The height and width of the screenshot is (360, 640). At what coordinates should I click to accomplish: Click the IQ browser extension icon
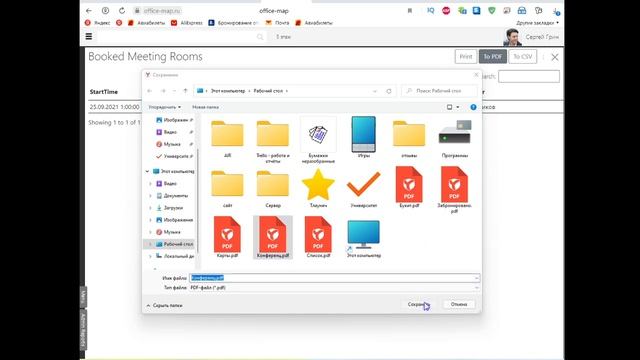coord(431,11)
